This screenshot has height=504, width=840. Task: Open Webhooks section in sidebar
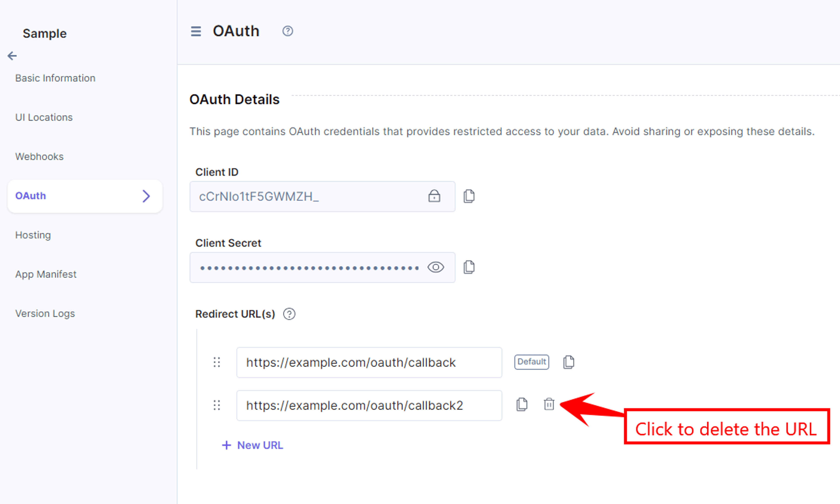pyautogui.click(x=39, y=156)
